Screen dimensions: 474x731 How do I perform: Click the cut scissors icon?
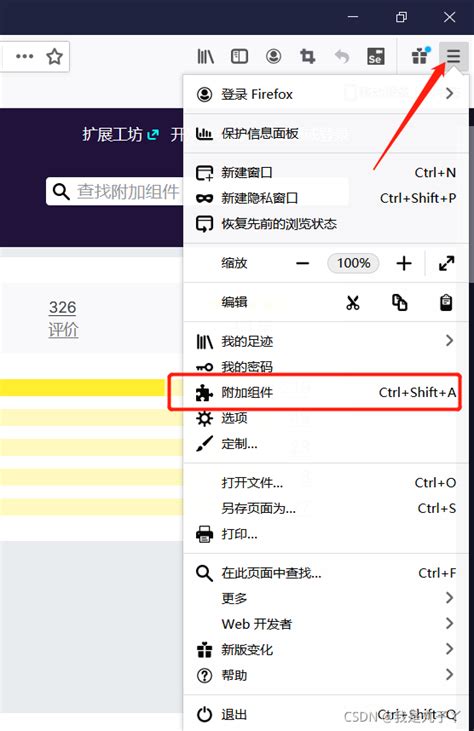click(x=353, y=303)
